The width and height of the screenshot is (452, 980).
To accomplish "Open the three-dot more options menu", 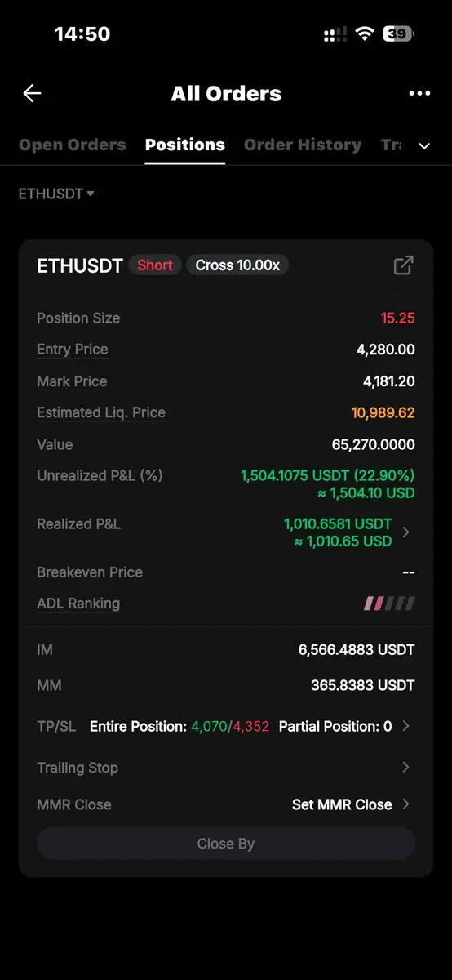I will tap(419, 94).
